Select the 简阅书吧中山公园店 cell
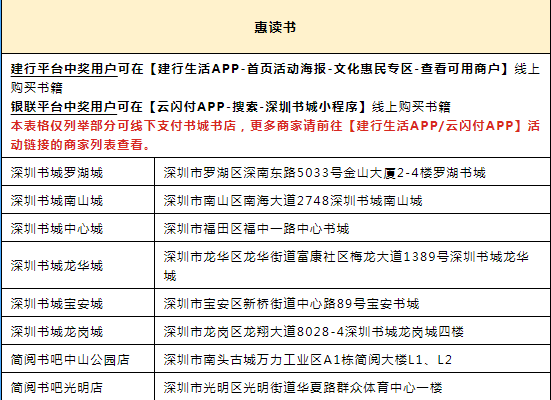Image resolution: width=551 pixels, height=400 pixels. 78,359
